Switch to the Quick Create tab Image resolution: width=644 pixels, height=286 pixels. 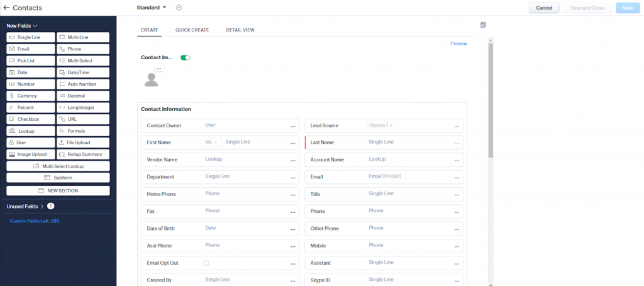pyautogui.click(x=192, y=30)
